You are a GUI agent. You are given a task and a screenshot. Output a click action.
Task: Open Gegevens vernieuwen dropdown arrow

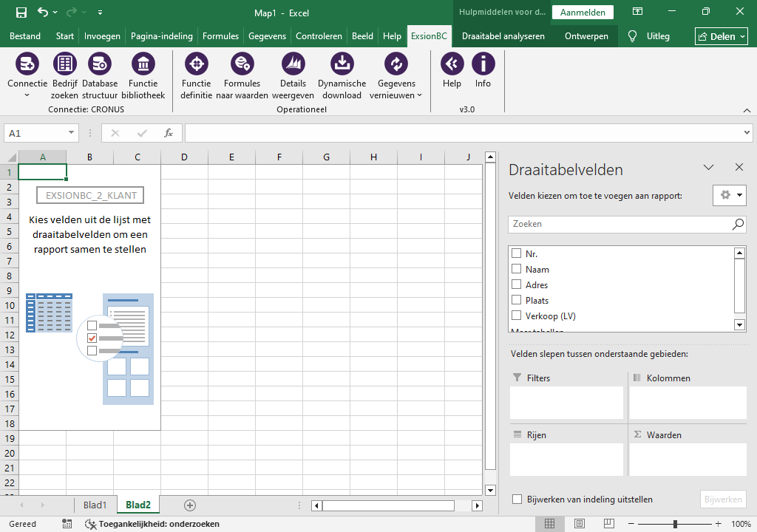click(420, 95)
